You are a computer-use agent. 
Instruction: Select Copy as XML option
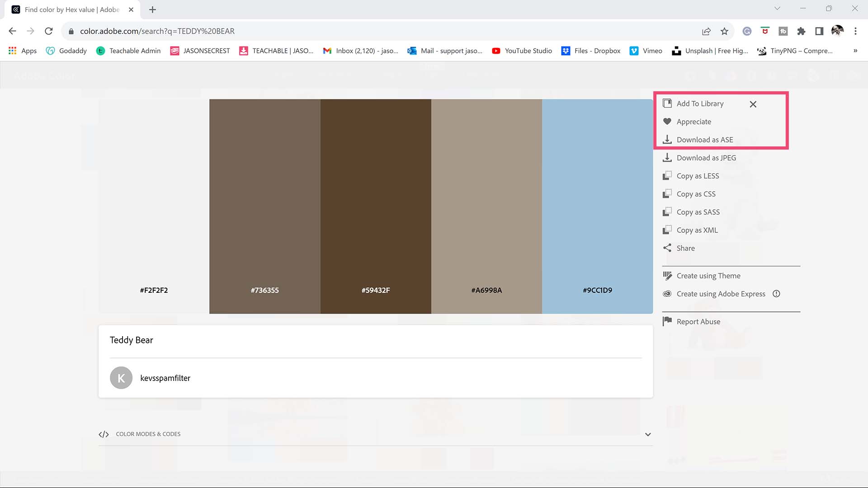click(x=697, y=230)
